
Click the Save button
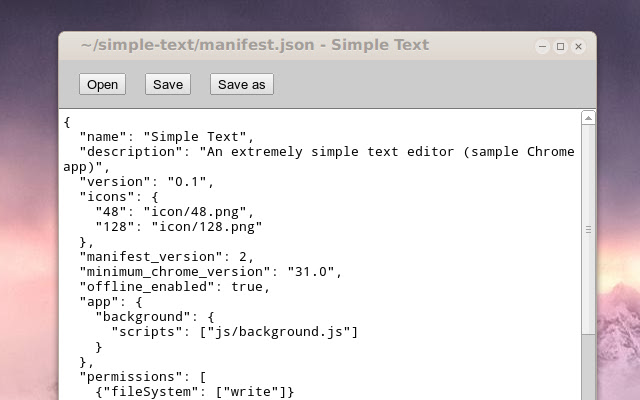[168, 84]
